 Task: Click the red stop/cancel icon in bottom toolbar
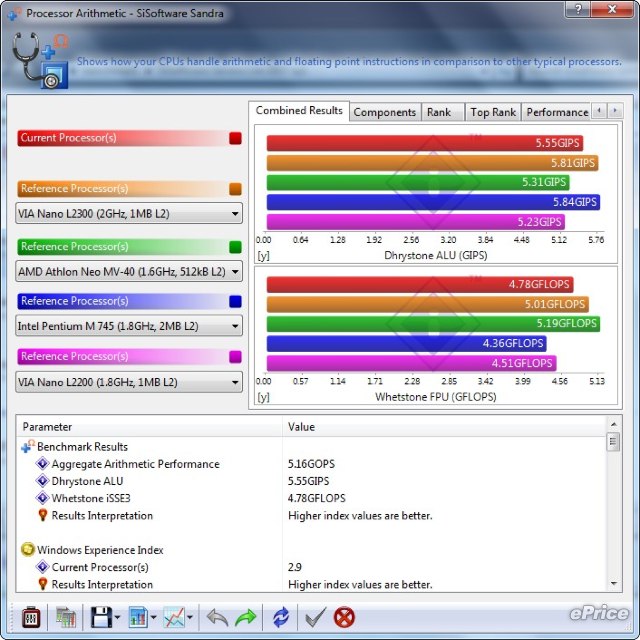344,617
